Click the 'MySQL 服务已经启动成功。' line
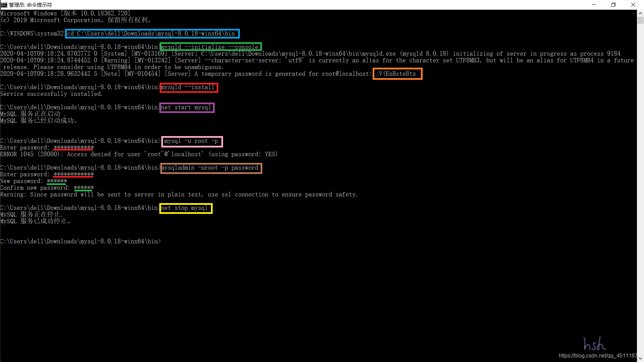The image size is (644, 362). [39, 121]
